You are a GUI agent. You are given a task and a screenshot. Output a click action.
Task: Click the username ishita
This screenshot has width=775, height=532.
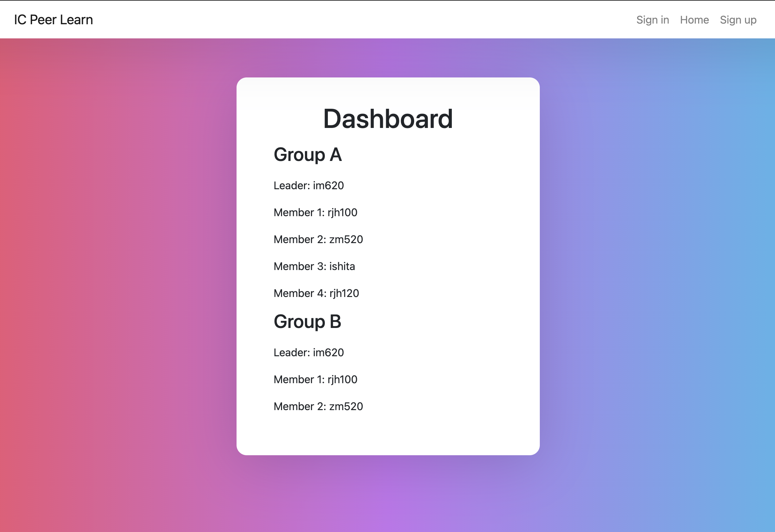(x=342, y=266)
